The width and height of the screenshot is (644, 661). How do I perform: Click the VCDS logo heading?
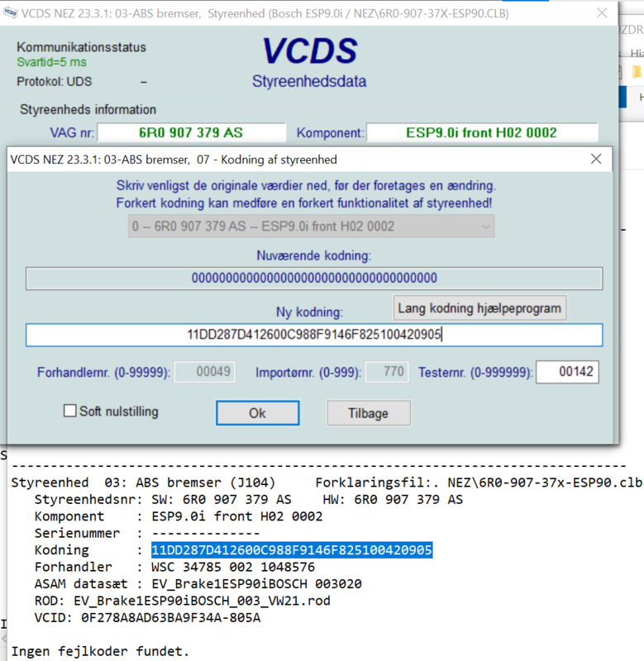point(309,51)
